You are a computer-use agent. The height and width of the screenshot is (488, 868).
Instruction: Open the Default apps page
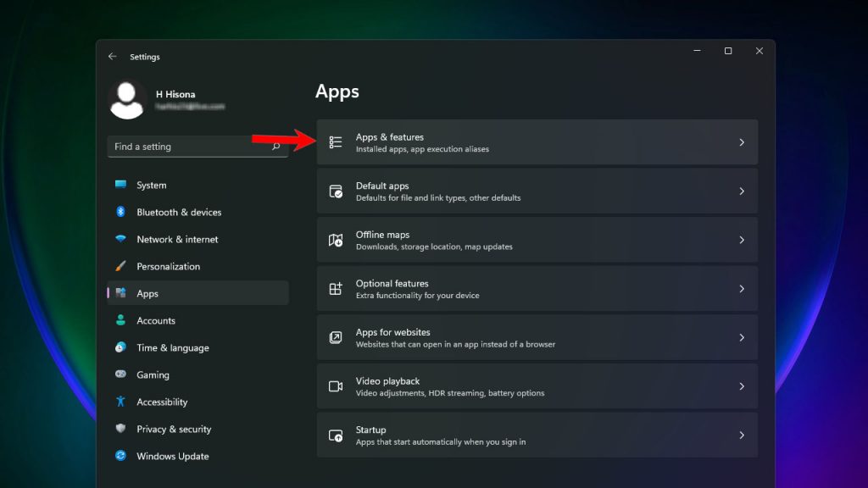point(537,191)
